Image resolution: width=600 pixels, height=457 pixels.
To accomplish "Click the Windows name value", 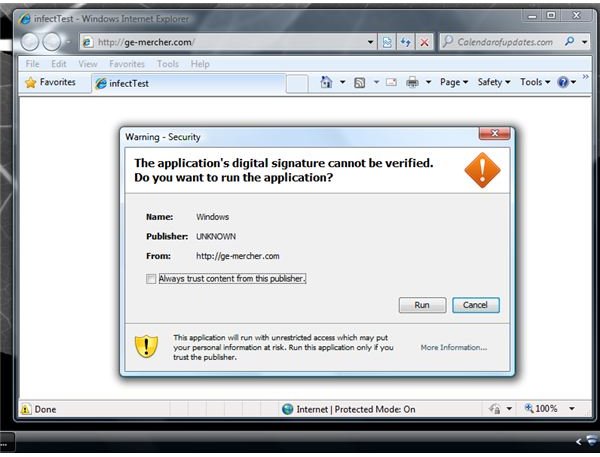I will (212, 217).
